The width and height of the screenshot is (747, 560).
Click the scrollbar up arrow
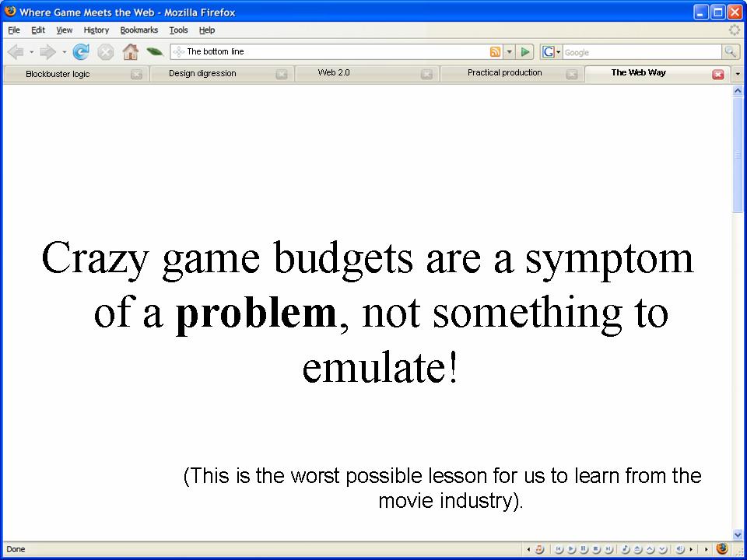[738, 90]
